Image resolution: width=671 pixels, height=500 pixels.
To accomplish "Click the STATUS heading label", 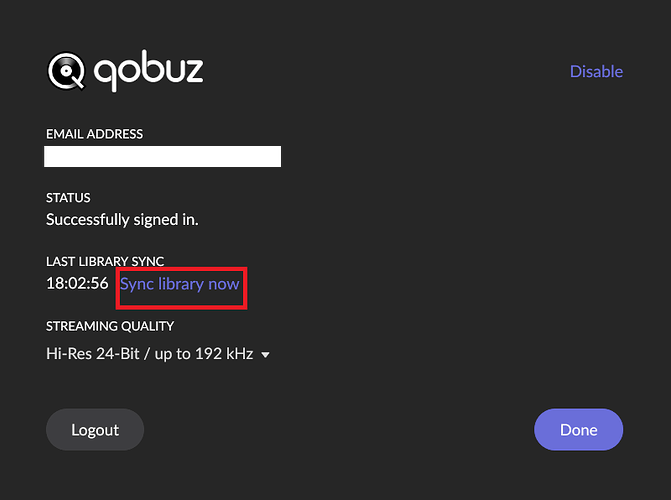I will [x=68, y=198].
